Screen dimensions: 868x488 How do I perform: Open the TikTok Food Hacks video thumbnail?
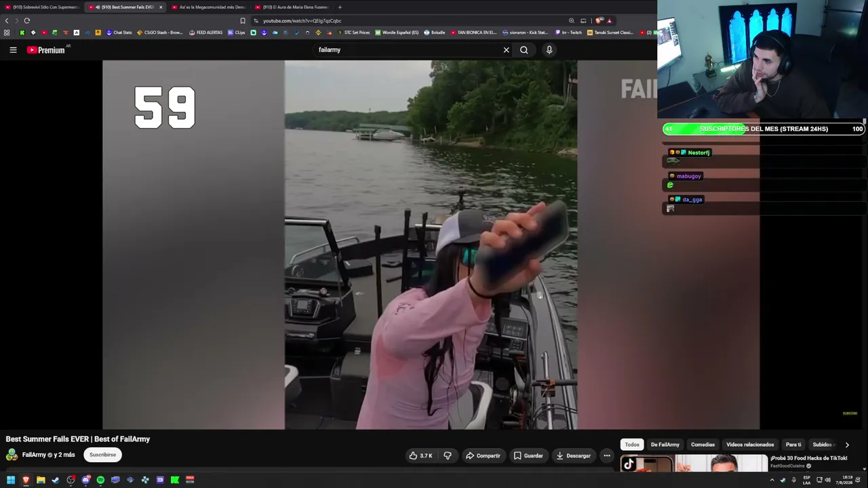tap(693, 464)
